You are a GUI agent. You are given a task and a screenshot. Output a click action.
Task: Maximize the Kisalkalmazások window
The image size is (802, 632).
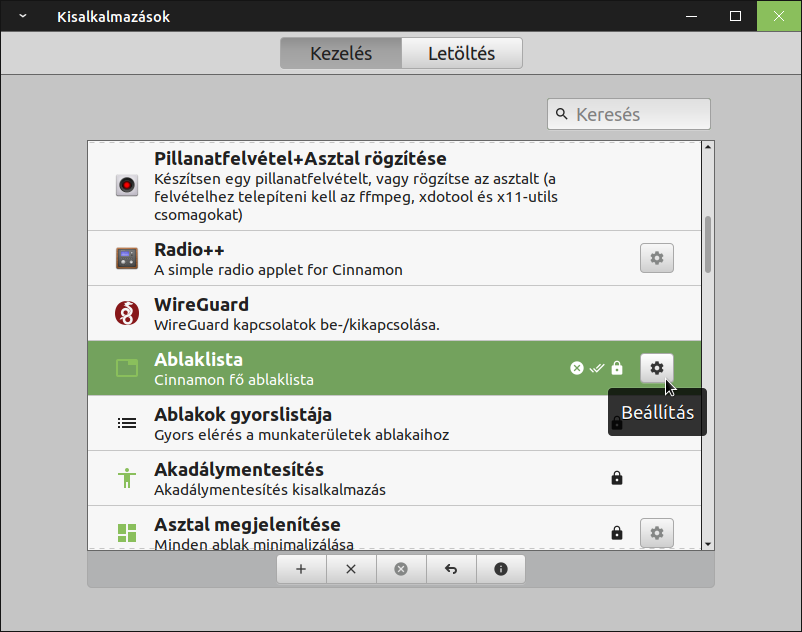coord(735,16)
